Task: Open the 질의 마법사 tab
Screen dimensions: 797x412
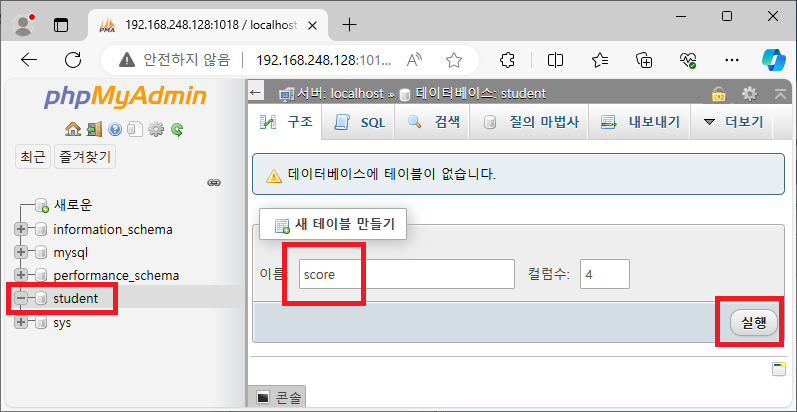Action: tap(529, 122)
